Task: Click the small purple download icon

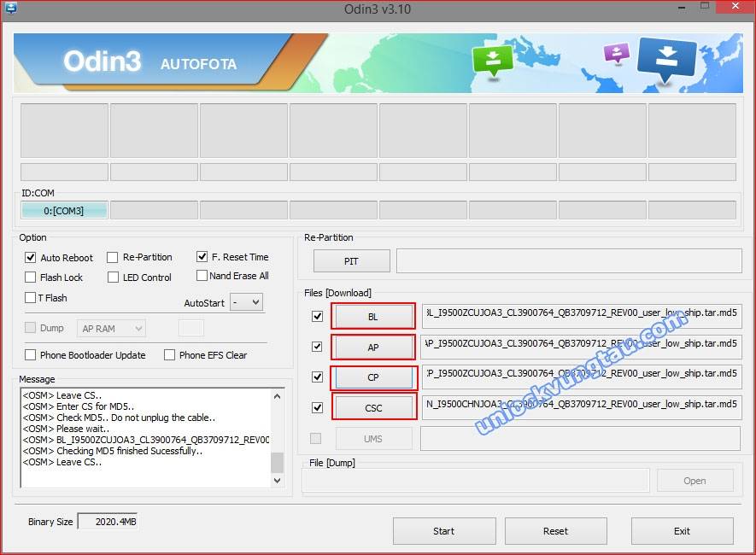Action: click(x=615, y=53)
